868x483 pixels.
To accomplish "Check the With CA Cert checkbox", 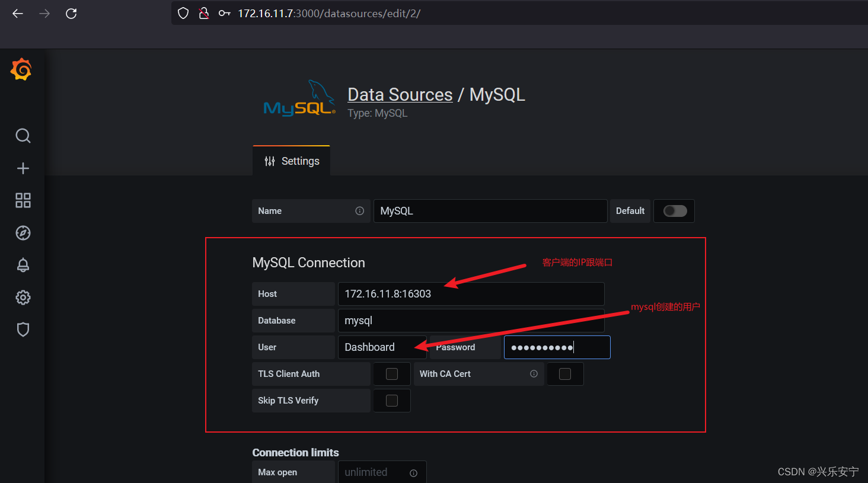I will [565, 374].
